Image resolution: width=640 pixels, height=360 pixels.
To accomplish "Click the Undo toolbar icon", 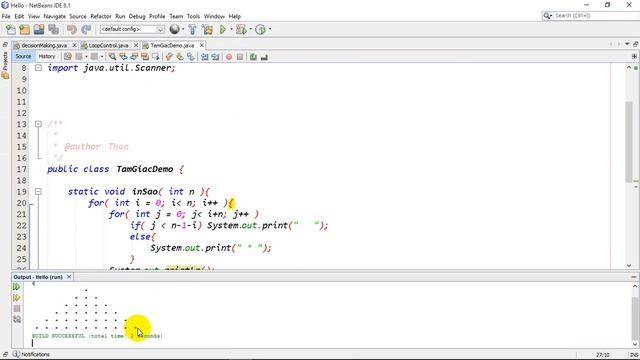I will (x=72, y=29).
